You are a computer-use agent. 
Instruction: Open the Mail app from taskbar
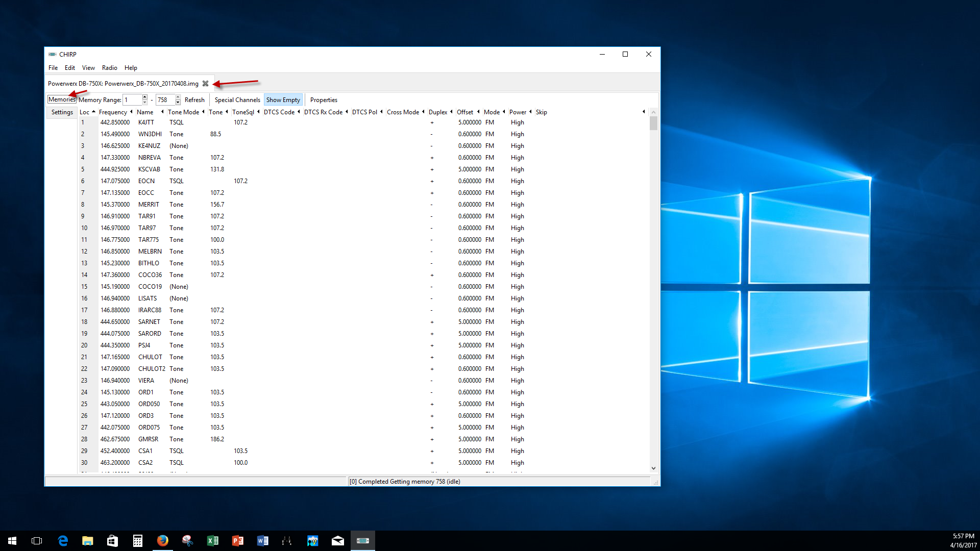pos(338,541)
